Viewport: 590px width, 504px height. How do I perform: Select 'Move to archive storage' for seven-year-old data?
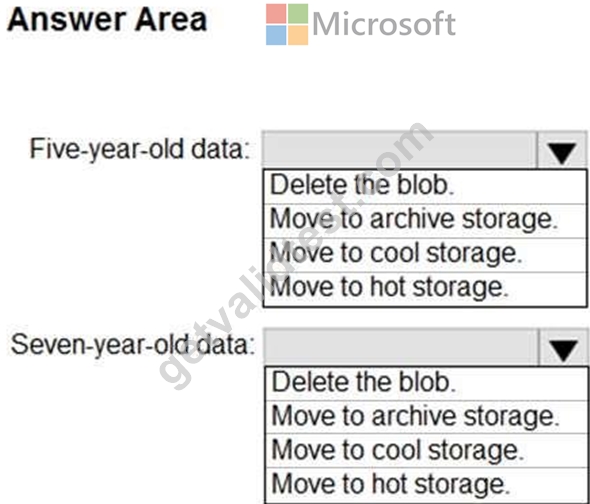tap(426, 417)
